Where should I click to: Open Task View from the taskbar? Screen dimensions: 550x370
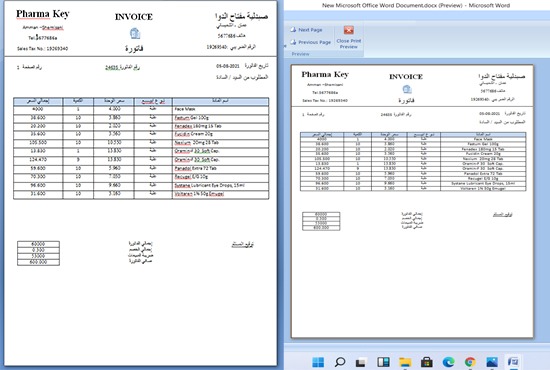click(361, 362)
